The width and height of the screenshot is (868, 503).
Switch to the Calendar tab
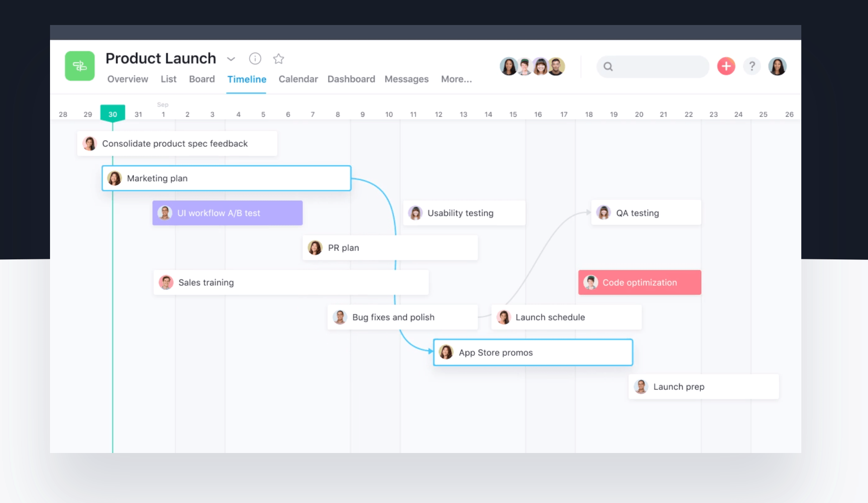tap(298, 79)
